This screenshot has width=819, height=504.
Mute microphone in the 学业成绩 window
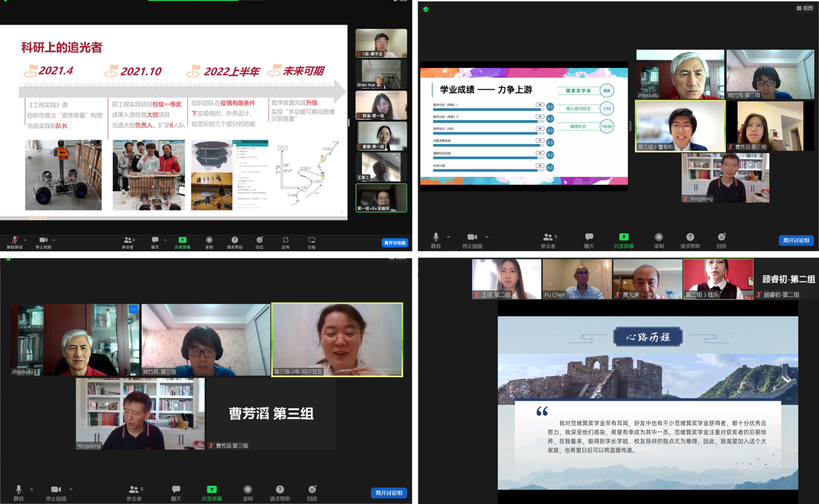pos(436,240)
